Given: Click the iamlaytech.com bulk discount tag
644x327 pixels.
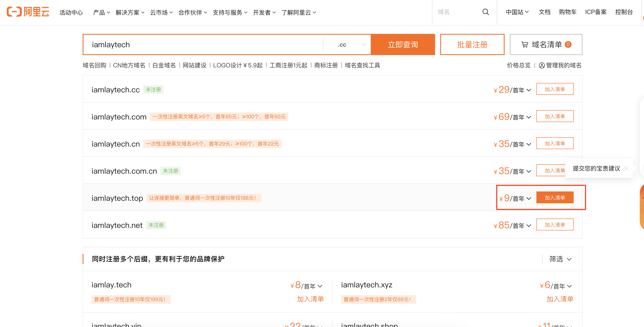Looking at the screenshot, I should pyautogui.click(x=219, y=116).
